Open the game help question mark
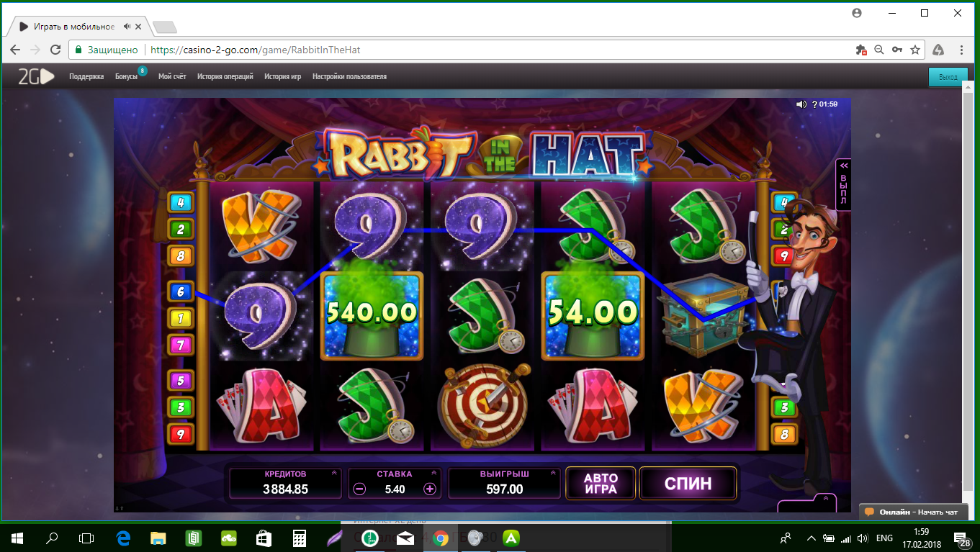The width and height of the screenshot is (980, 552). tap(814, 104)
